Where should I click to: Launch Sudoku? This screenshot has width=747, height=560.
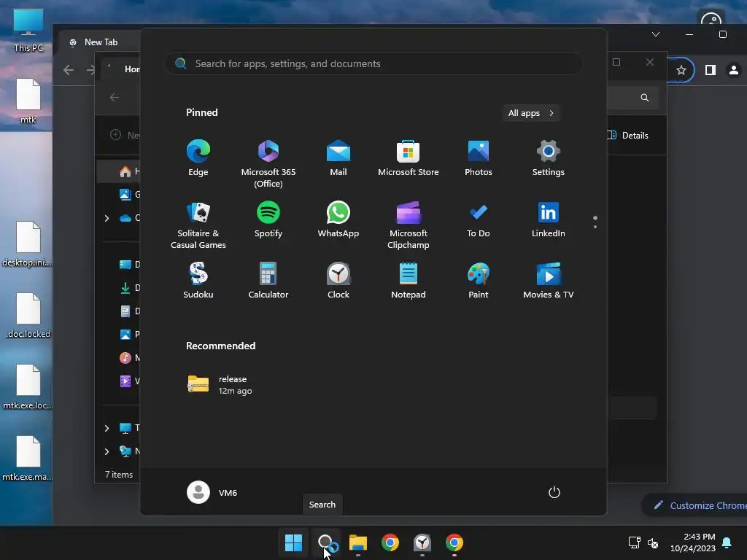198,281
